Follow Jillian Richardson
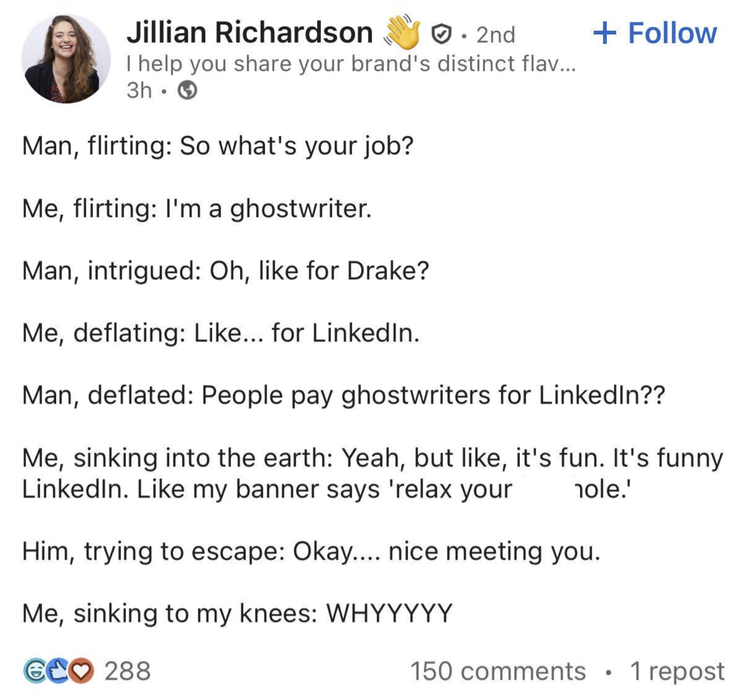 (655, 33)
